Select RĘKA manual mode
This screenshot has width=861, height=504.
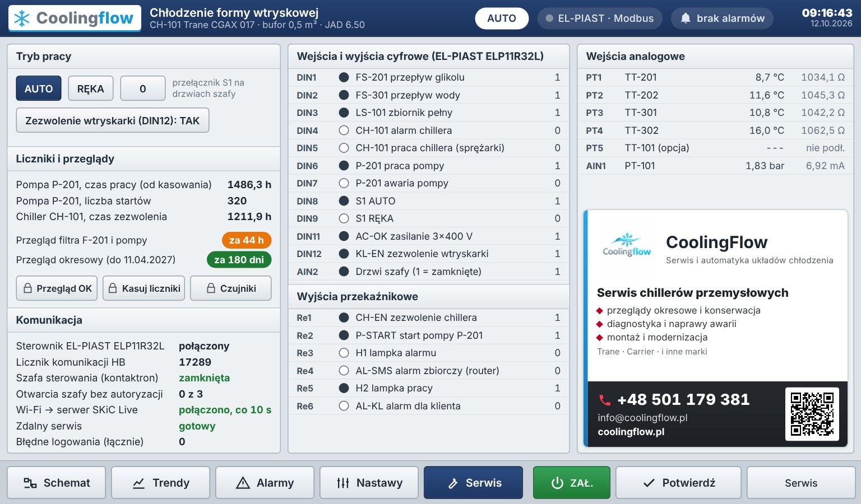click(91, 88)
